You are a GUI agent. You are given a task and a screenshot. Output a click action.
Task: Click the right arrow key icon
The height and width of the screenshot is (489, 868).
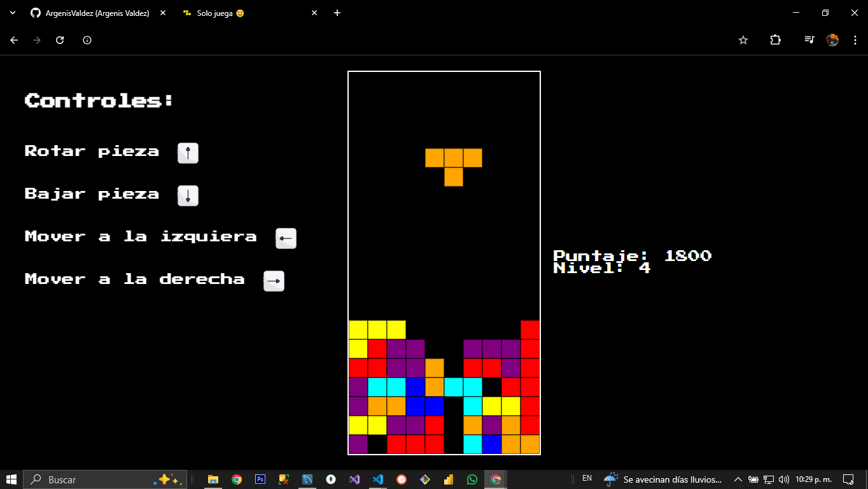pos(274,281)
